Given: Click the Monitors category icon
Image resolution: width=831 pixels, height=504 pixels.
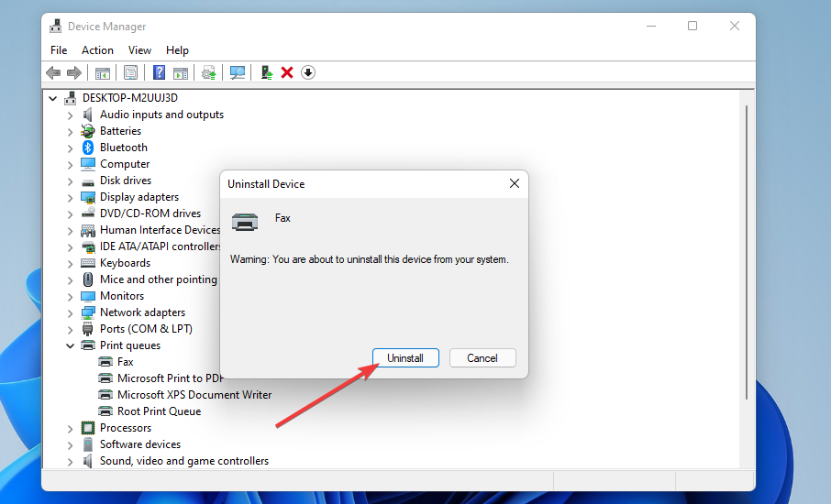Looking at the screenshot, I should click(88, 296).
